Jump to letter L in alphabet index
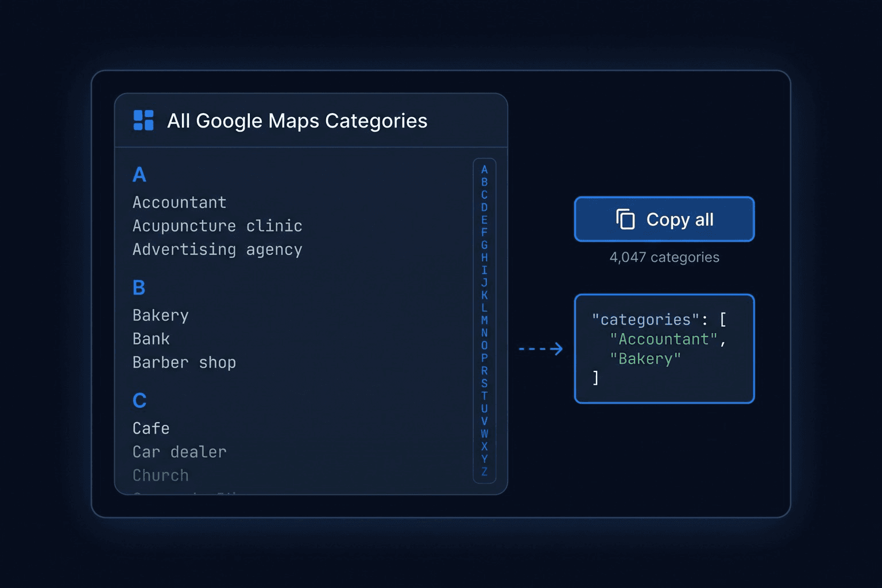The width and height of the screenshot is (882, 588). pyautogui.click(x=485, y=308)
